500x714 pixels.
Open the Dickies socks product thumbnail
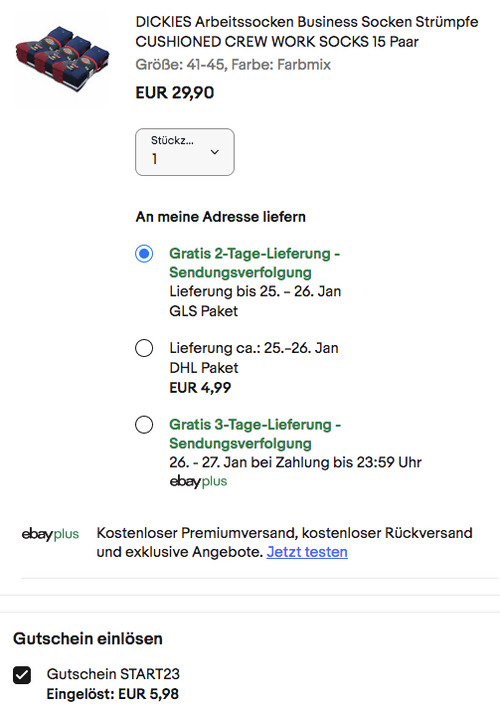tap(62, 59)
